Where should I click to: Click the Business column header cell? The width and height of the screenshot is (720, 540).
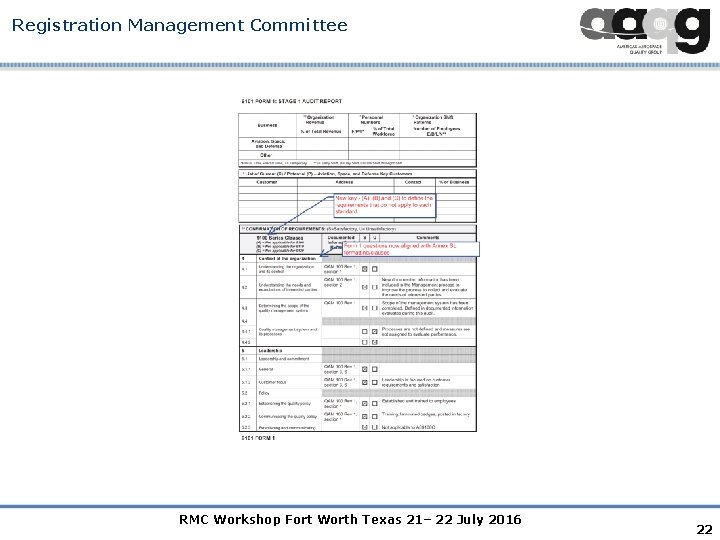pyautogui.click(x=267, y=125)
